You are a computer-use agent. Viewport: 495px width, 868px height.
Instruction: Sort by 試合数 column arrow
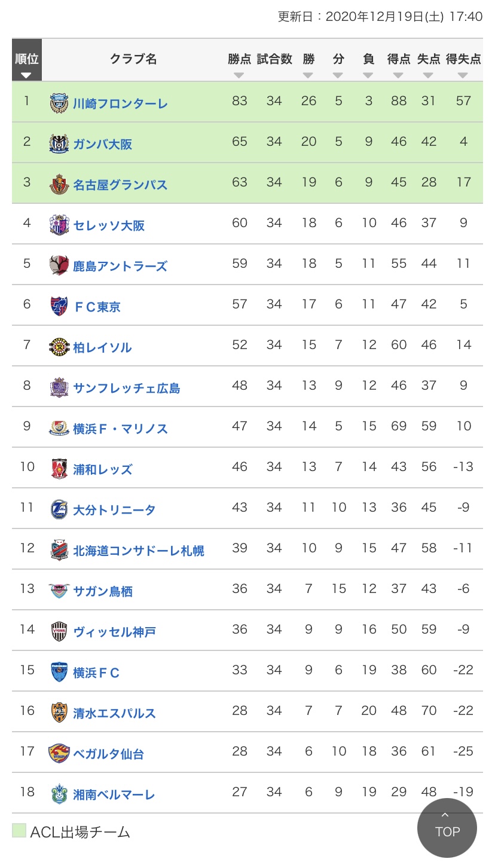(x=274, y=75)
